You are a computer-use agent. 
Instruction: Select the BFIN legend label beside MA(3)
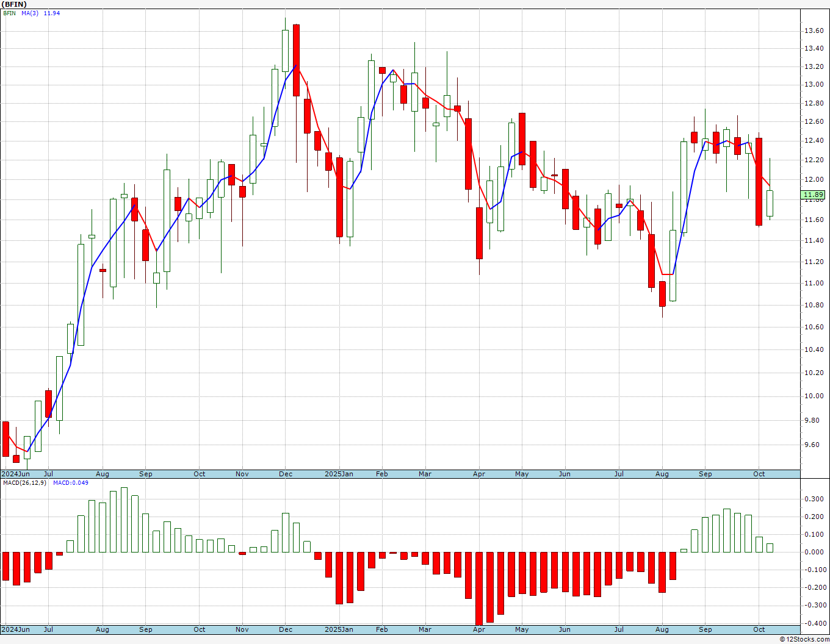click(x=9, y=13)
